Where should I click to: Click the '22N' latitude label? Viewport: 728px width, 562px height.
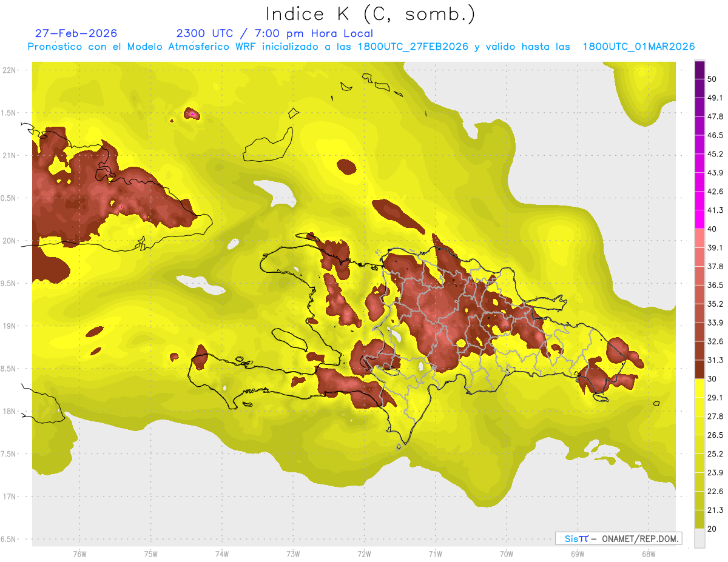[8, 70]
